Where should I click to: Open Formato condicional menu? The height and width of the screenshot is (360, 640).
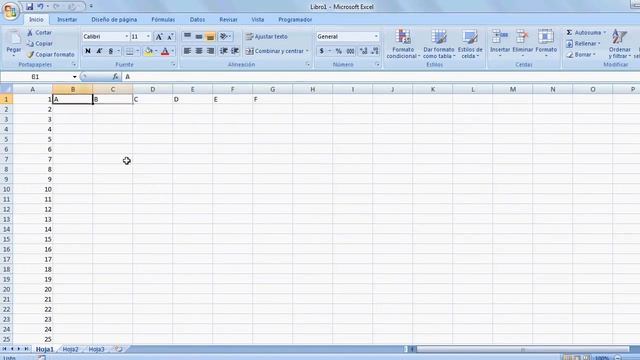pyautogui.click(x=403, y=44)
